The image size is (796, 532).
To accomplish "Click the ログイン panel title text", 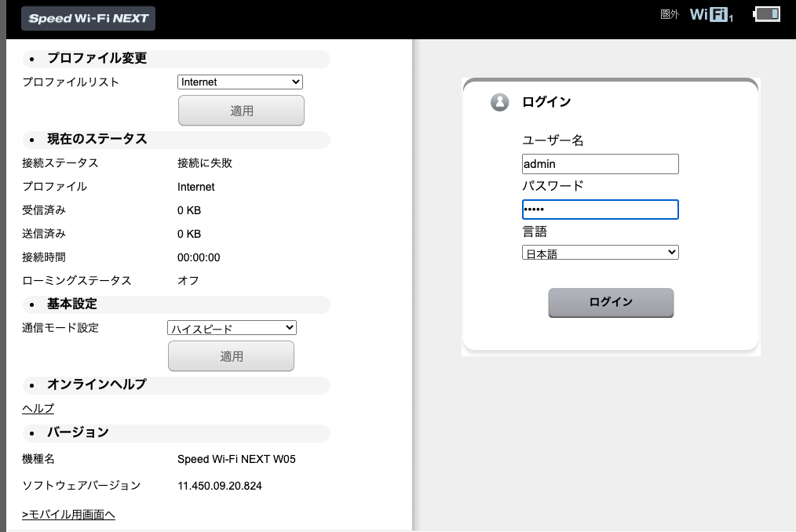I will 546,102.
